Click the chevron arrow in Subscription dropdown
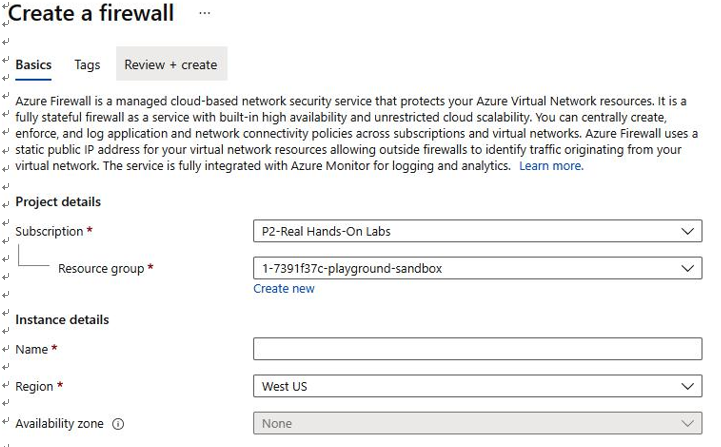Image resolution: width=721 pixels, height=447 pixels. click(687, 231)
